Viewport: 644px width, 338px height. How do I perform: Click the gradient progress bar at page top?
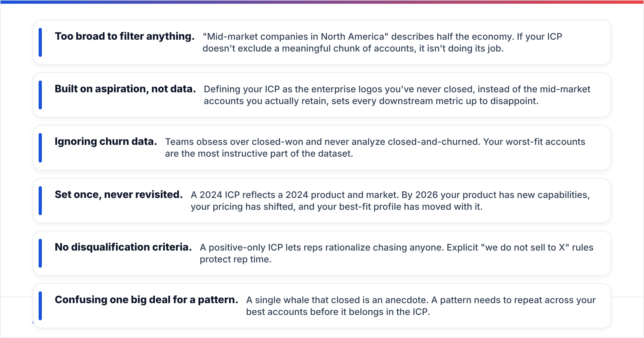coord(322,2)
